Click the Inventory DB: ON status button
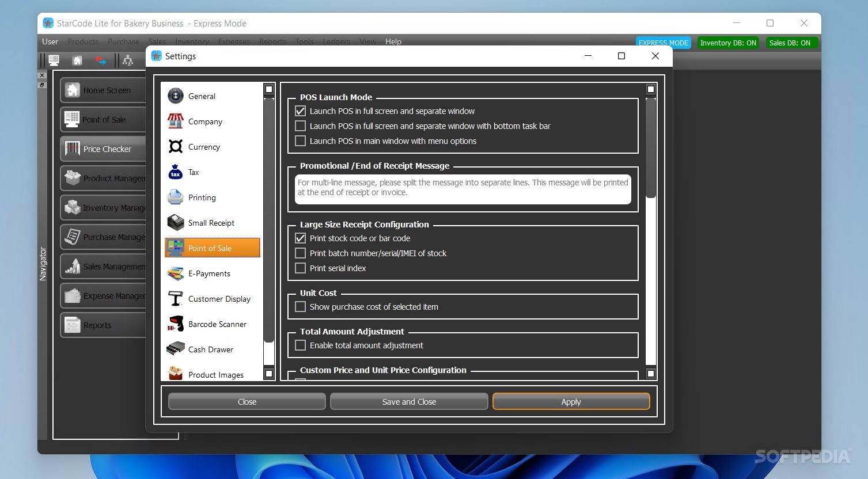 728,43
